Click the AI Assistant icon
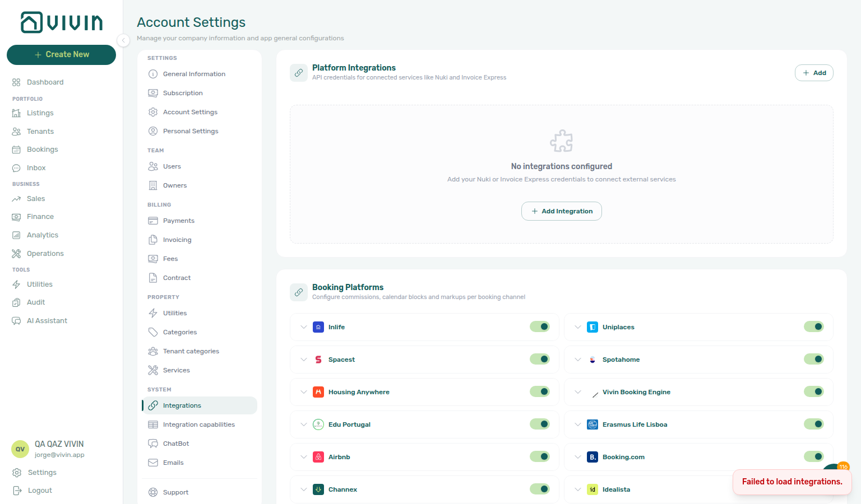This screenshot has height=504, width=861. pos(16,321)
